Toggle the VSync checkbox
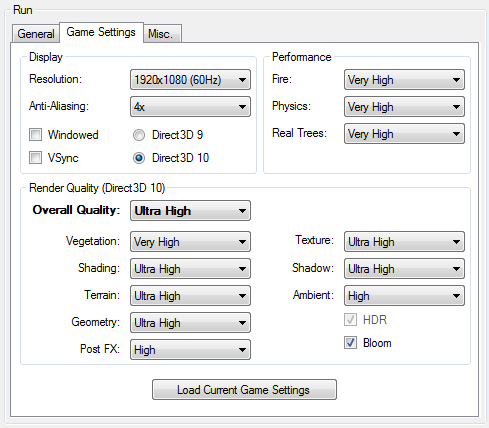The image size is (489, 428). click(x=35, y=157)
